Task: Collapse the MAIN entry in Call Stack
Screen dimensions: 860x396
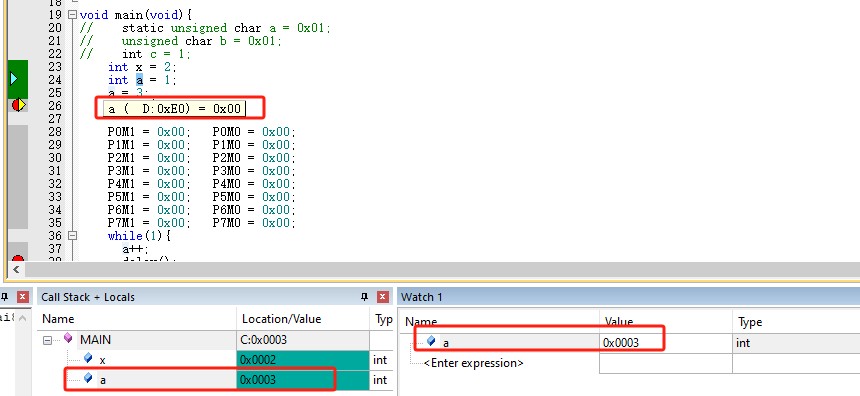Action: click(48, 340)
